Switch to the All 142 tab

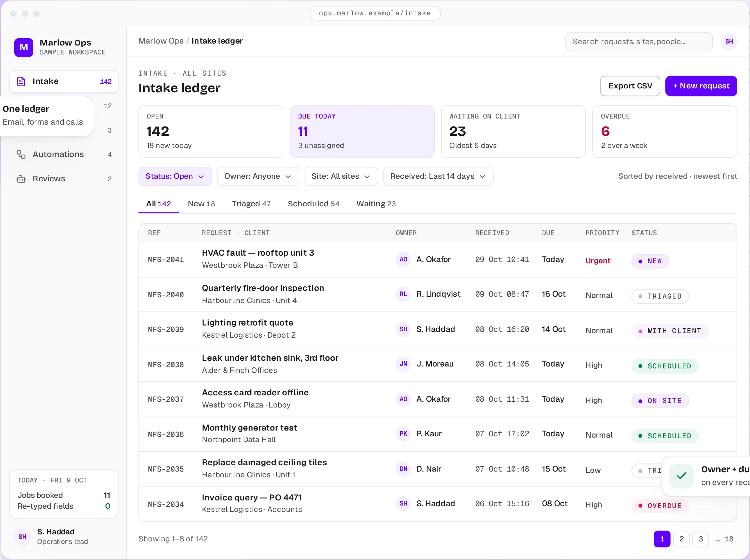(x=158, y=204)
